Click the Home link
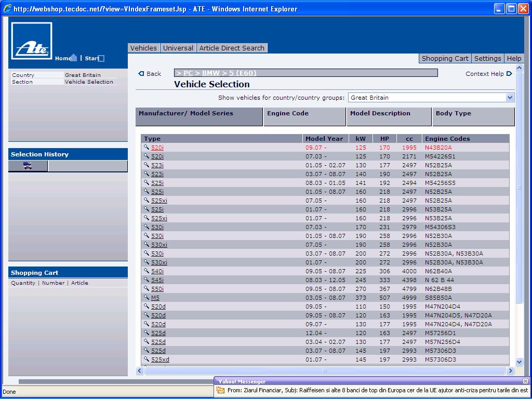 63,58
